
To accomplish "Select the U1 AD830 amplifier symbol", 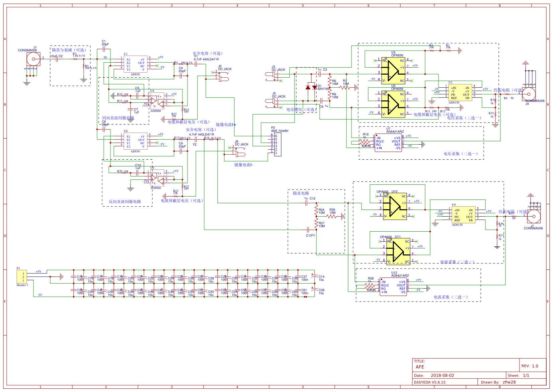I will [136, 64].
